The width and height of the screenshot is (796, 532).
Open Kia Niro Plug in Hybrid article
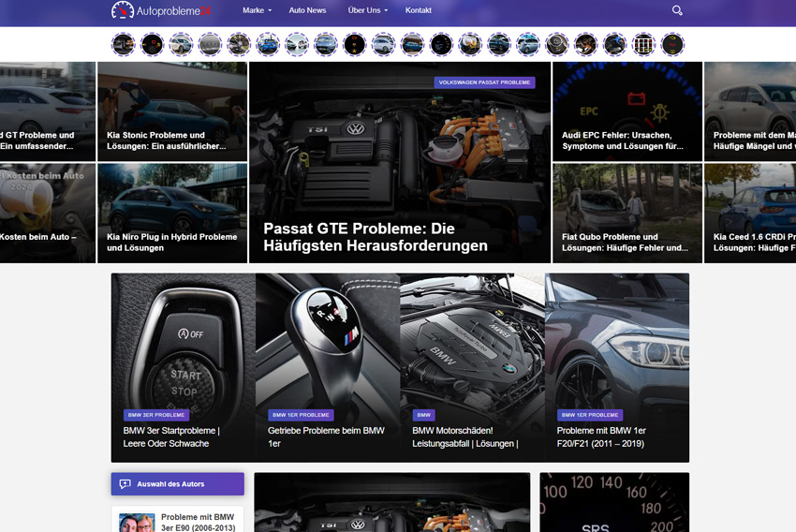(172, 214)
